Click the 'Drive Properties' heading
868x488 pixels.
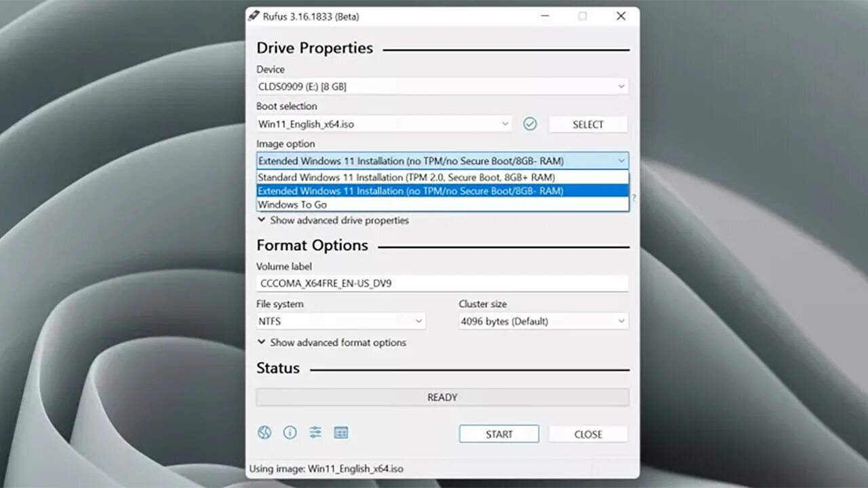(x=315, y=48)
